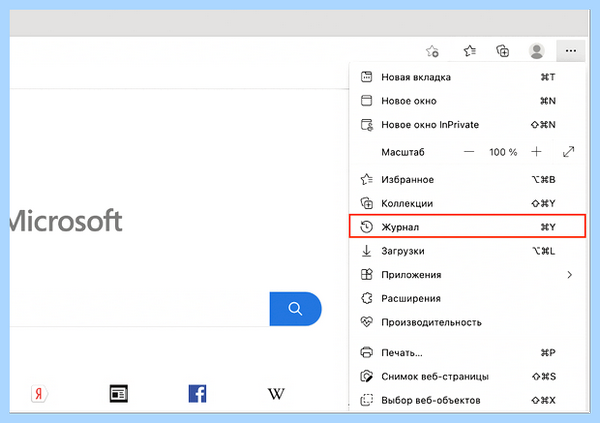Click the 100 % zoom value

[x=503, y=152]
